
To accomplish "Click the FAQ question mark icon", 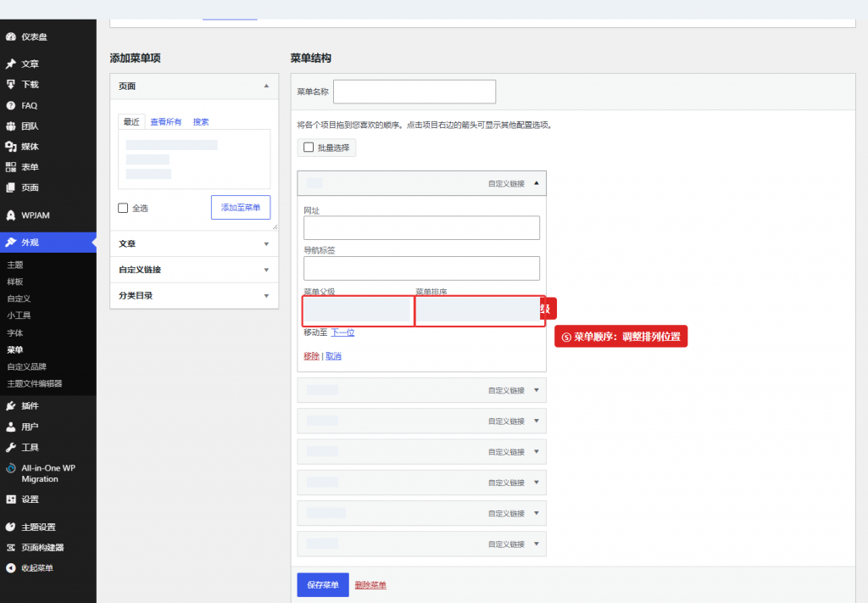I will pyautogui.click(x=10, y=105).
